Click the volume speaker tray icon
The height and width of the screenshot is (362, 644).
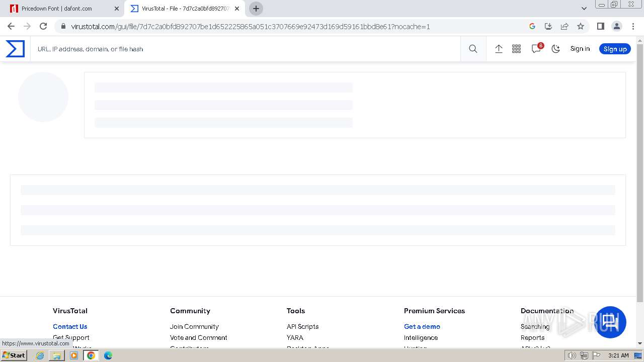[x=572, y=355]
